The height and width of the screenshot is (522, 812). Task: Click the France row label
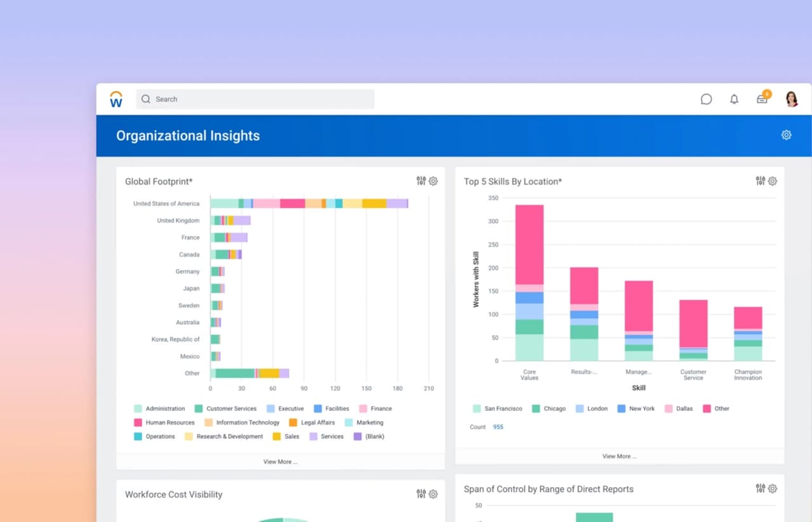pyautogui.click(x=190, y=237)
